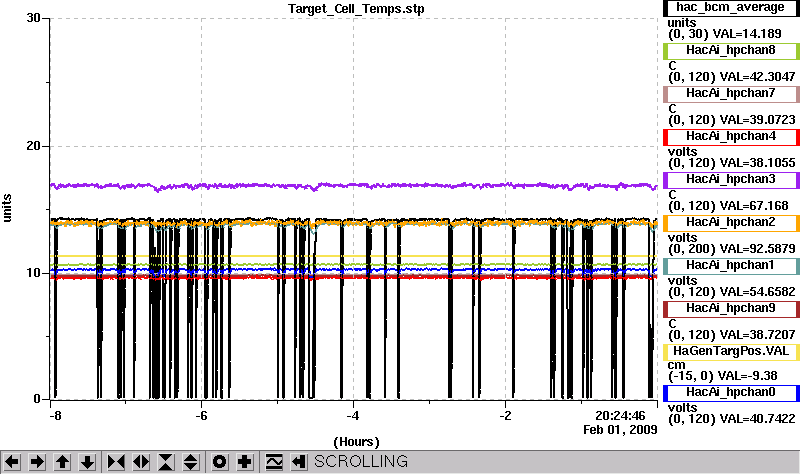Click the x-axis tick label -4

tap(353, 416)
